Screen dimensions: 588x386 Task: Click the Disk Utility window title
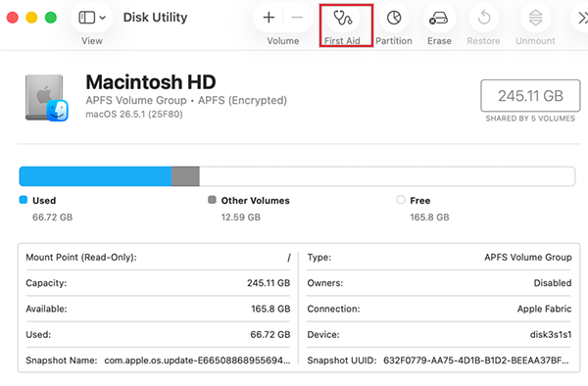pos(155,18)
